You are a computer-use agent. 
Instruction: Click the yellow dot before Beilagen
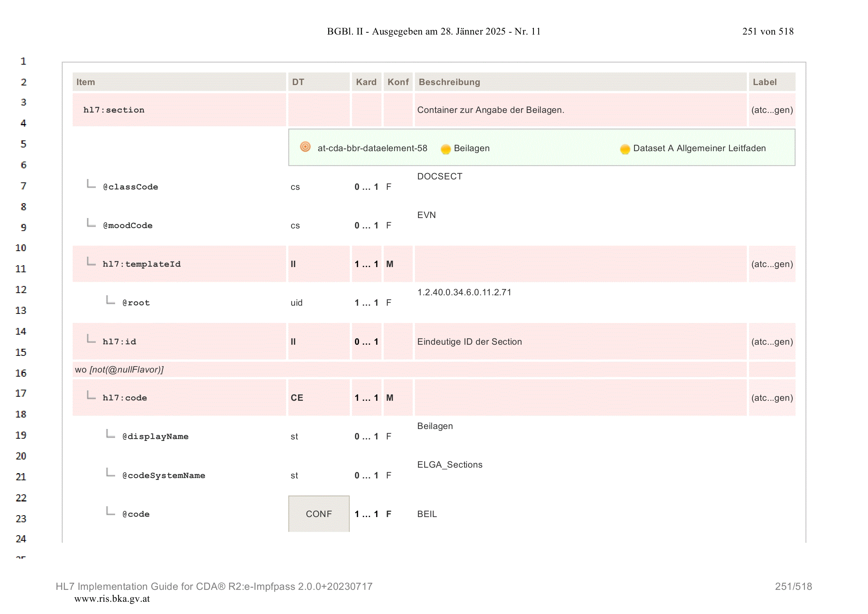(x=446, y=149)
